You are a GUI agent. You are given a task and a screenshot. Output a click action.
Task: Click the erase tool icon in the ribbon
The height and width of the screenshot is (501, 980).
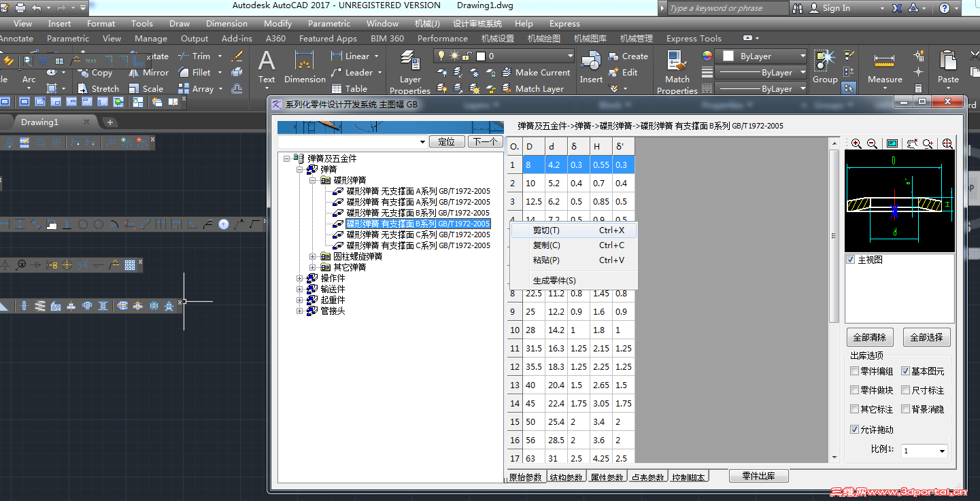[x=237, y=56]
